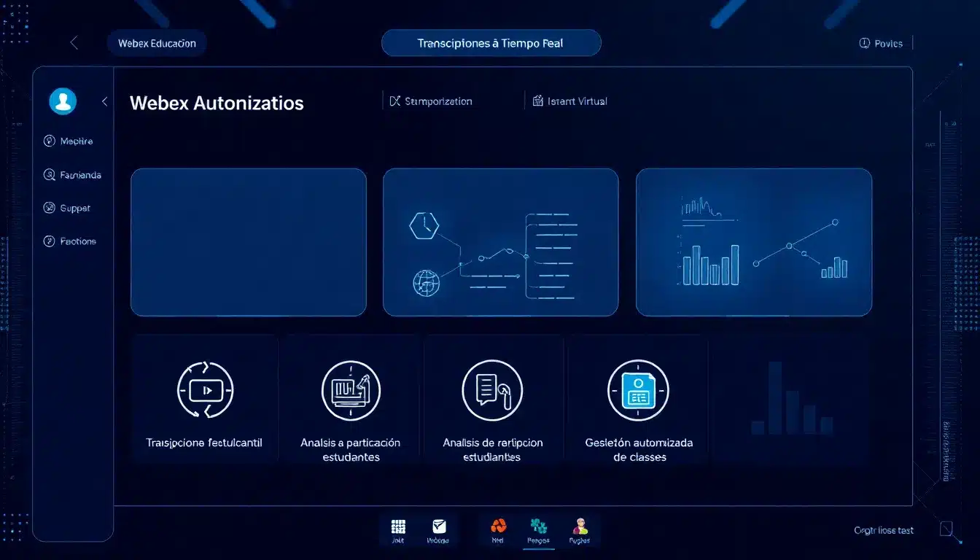This screenshot has width=980, height=560.
Task: Click the person avatar icon in bottom dock
Action: (580, 526)
